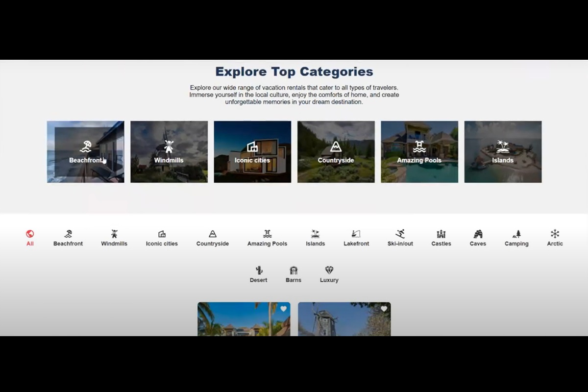The image size is (588, 392).
Task: Select the Barns filter icon
Action: pyautogui.click(x=294, y=270)
